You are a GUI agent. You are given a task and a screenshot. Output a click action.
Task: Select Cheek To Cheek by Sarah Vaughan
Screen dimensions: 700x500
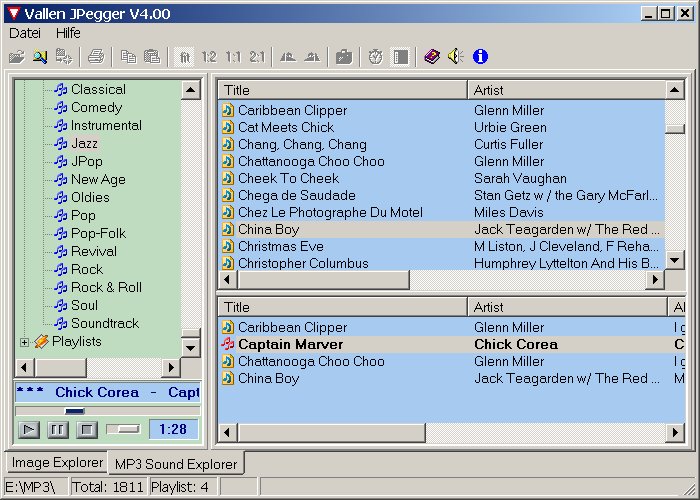442,178
